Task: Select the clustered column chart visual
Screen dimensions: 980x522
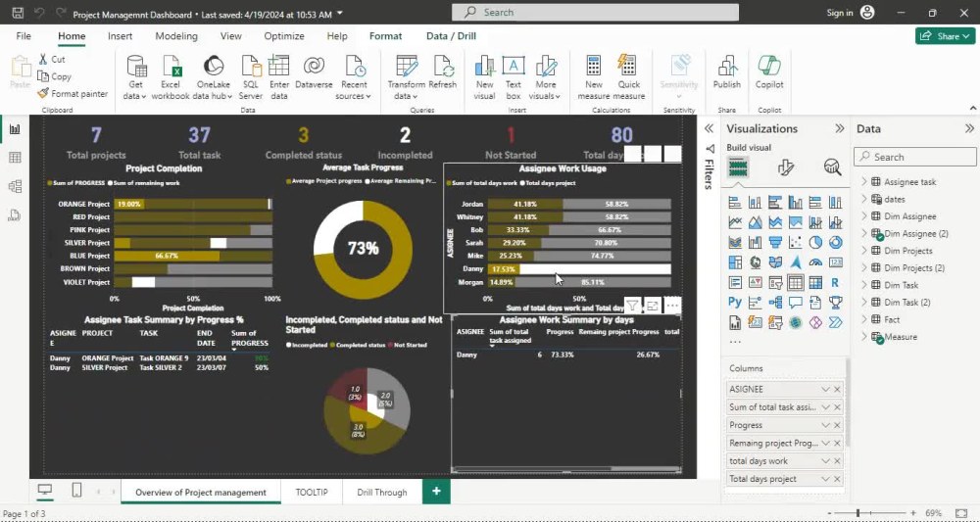Action: tap(795, 203)
